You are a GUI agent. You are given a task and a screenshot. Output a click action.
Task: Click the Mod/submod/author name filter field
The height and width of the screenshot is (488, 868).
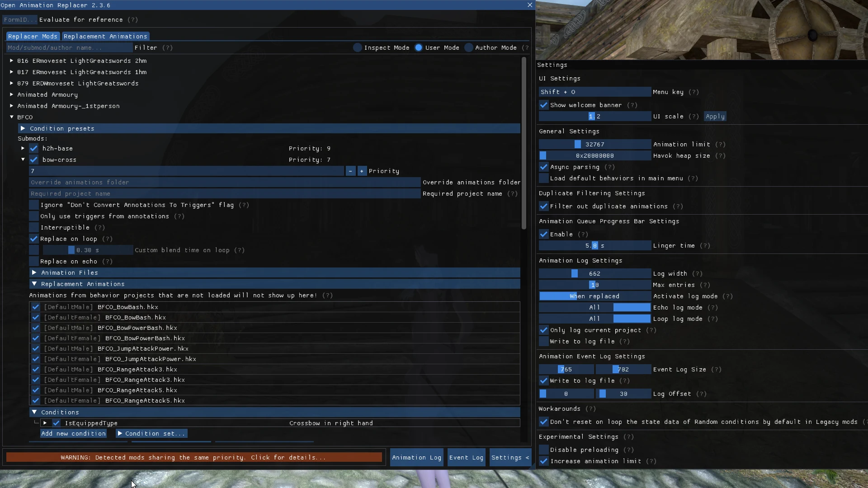click(x=69, y=48)
